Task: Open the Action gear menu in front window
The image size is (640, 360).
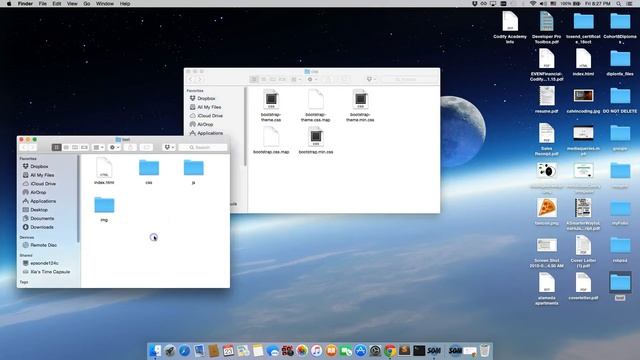Action: click(114, 147)
